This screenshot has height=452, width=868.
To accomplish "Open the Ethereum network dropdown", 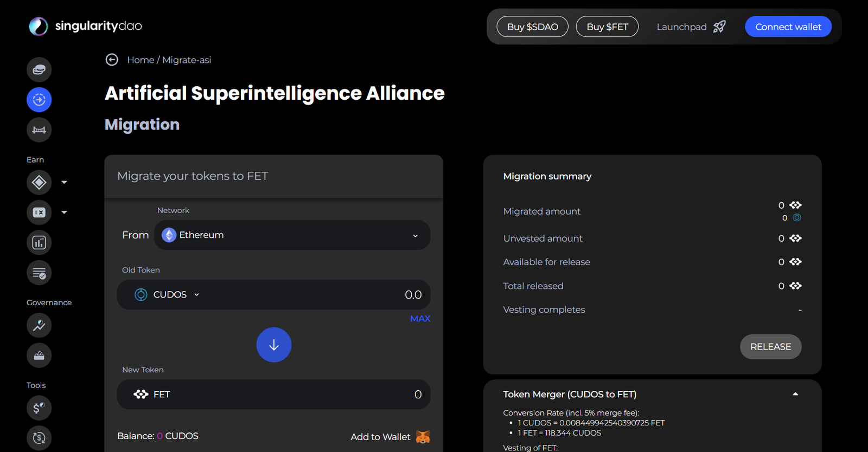I will [x=292, y=235].
